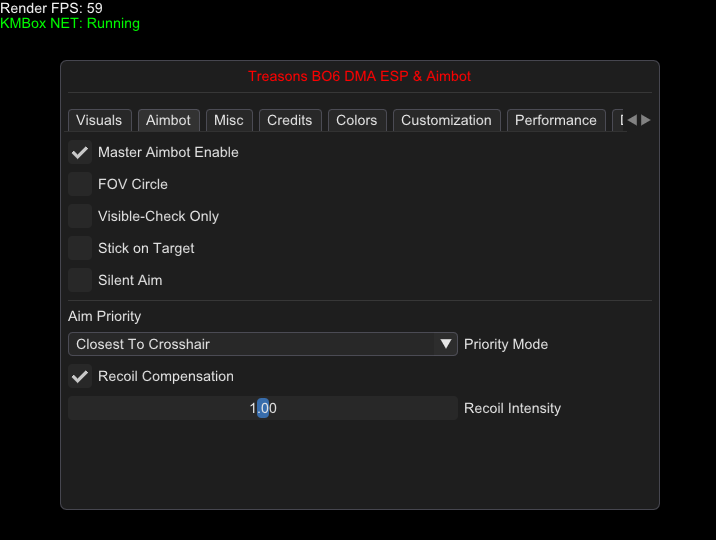Toggle the Master Aimbot Enable checkbox

pyautogui.click(x=80, y=152)
